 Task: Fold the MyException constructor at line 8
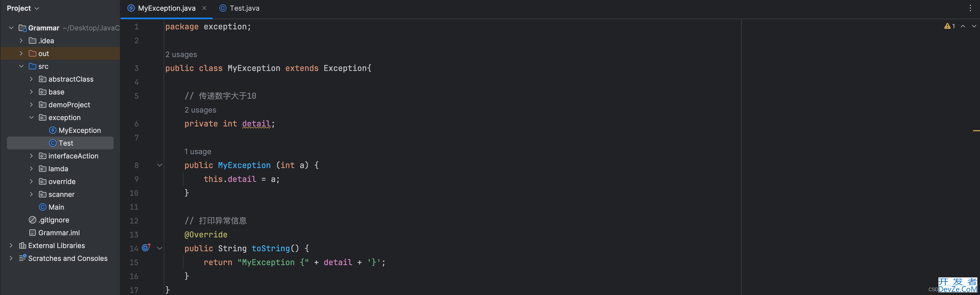[160, 165]
